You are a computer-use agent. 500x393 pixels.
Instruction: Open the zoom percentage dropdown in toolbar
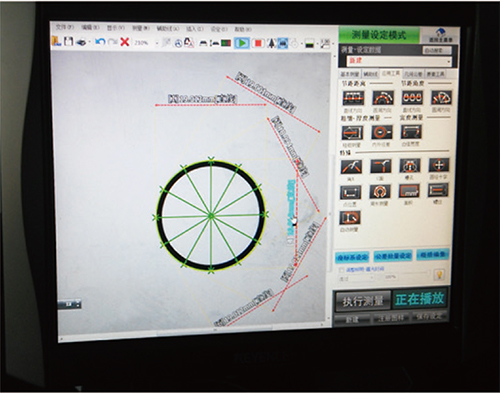(x=157, y=43)
